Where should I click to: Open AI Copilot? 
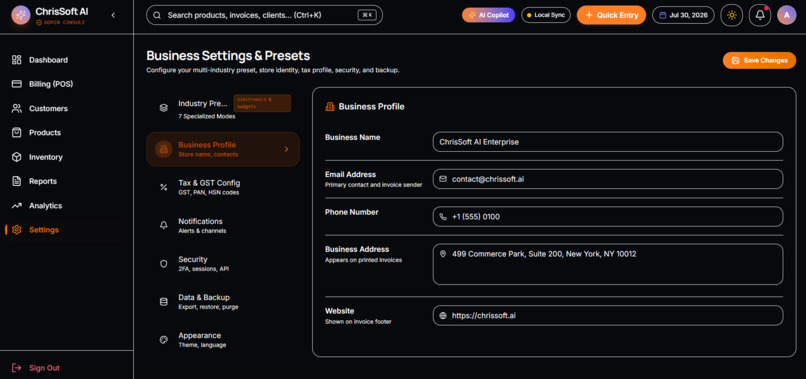488,15
